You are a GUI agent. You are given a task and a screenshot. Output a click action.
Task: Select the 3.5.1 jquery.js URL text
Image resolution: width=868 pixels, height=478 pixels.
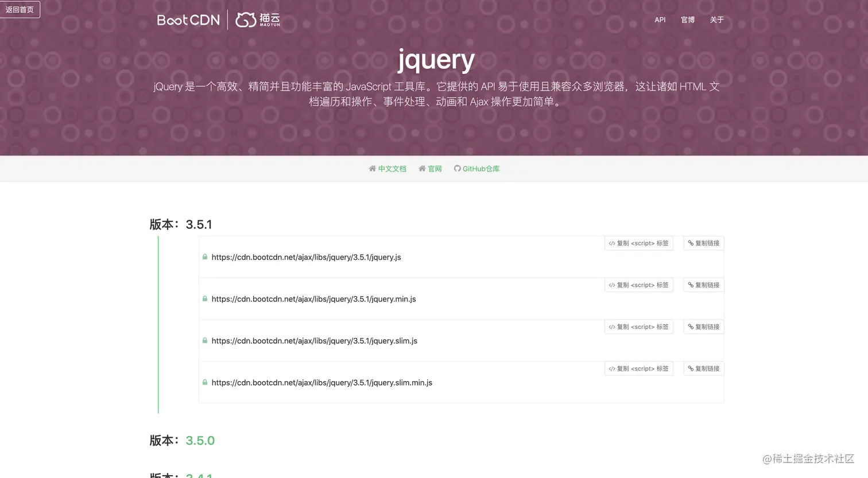[306, 257]
